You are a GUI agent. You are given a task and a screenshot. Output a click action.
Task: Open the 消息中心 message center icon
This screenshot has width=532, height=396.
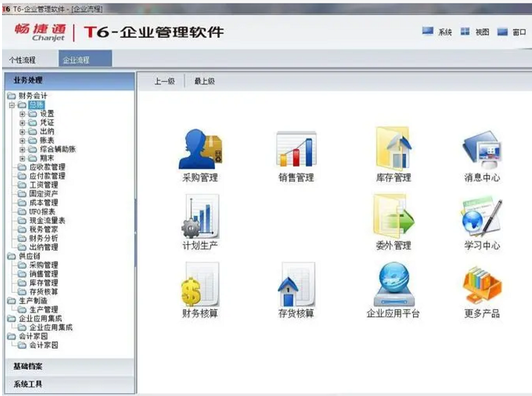(x=482, y=149)
